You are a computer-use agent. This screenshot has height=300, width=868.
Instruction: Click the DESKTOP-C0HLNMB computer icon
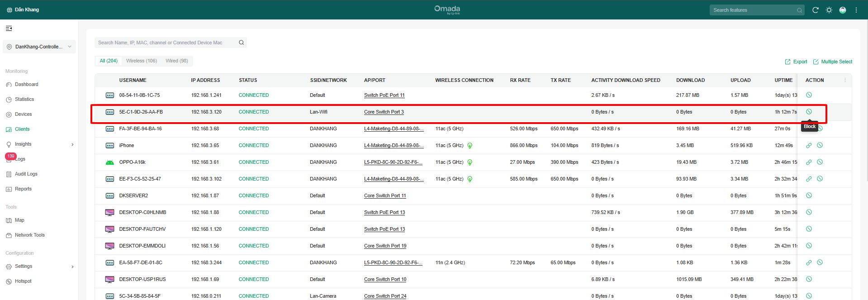tap(109, 212)
